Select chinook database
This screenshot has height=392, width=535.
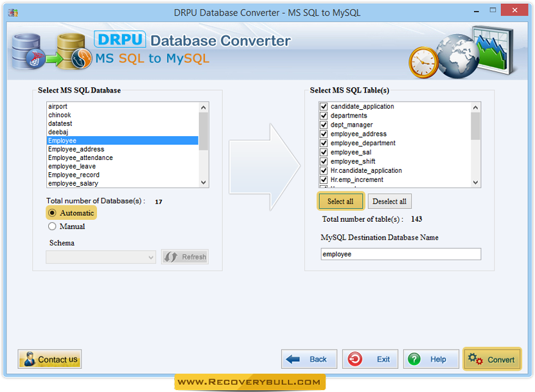tap(123, 115)
